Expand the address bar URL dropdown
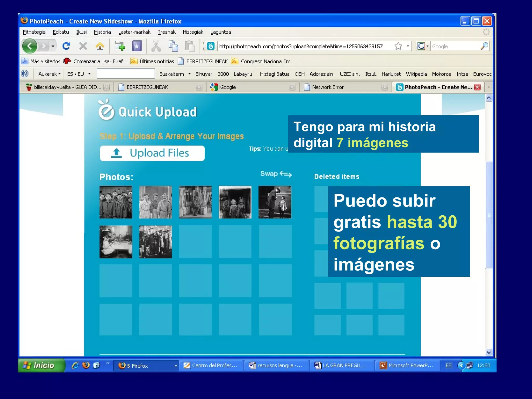 point(408,46)
